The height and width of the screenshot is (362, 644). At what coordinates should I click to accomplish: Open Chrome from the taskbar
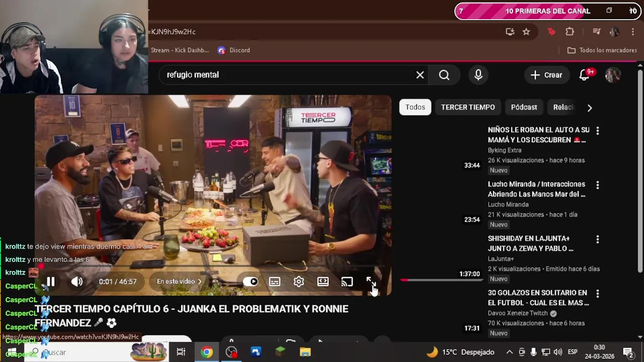click(207, 352)
